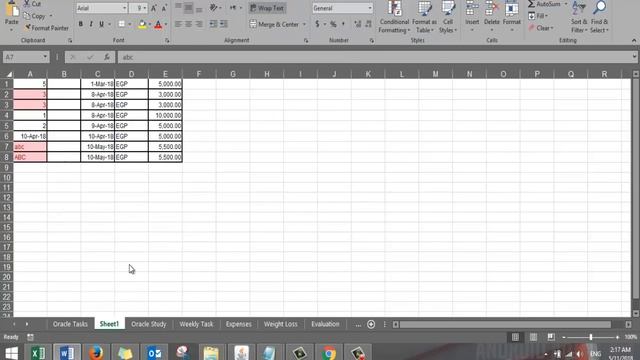
Task: Click the orientation text-angle icon
Action: [213, 8]
